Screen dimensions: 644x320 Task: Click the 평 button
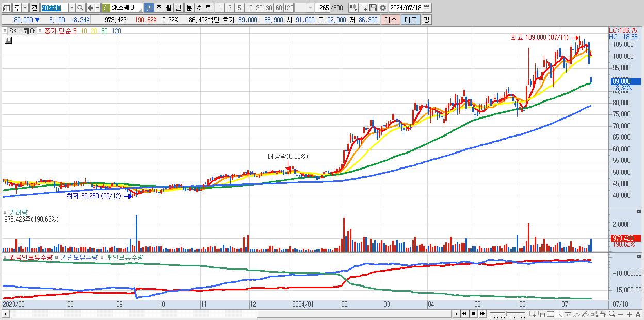point(426,20)
